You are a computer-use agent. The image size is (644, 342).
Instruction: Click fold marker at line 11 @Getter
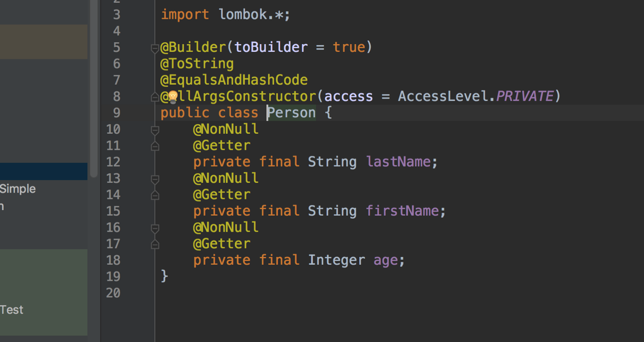(155, 146)
